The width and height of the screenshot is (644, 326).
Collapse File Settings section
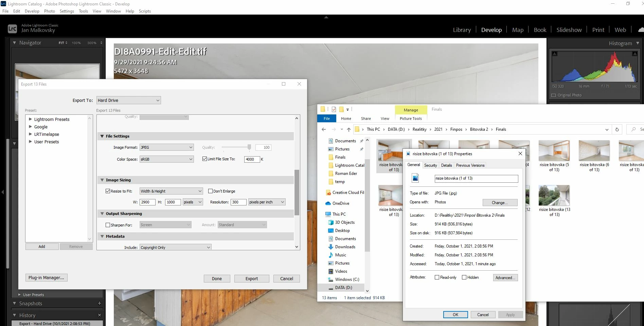[102, 136]
